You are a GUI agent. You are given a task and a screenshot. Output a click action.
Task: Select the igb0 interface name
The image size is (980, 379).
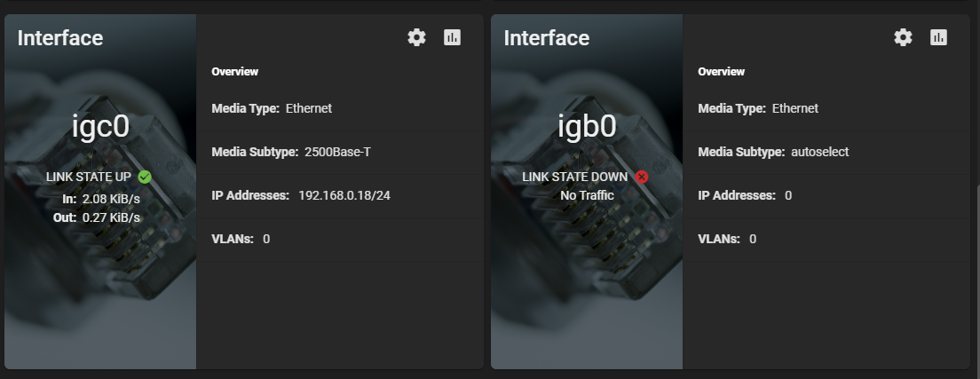pyautogui.click(x=587, y=127)
